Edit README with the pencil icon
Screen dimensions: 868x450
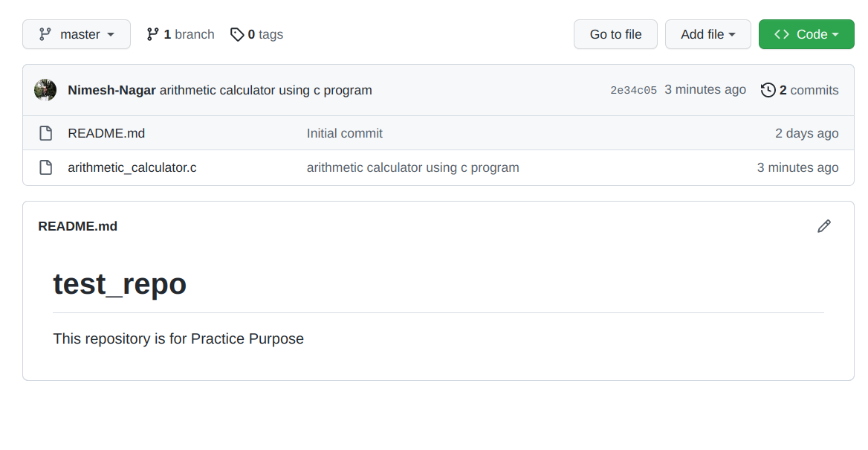[x=824, y=226]
